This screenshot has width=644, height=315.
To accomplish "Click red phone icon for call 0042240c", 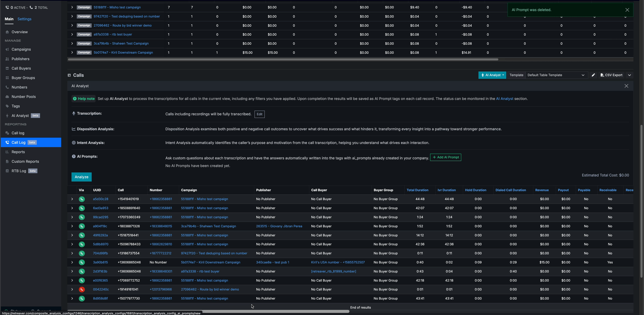I will 82,290.
